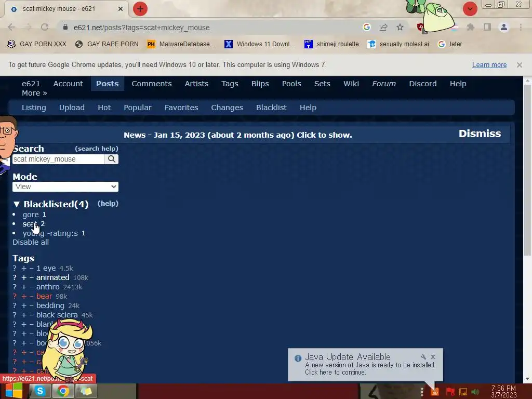Open the Changes link in subnav
The width and height of the screenshot is (532, 399).
[227, 108]
